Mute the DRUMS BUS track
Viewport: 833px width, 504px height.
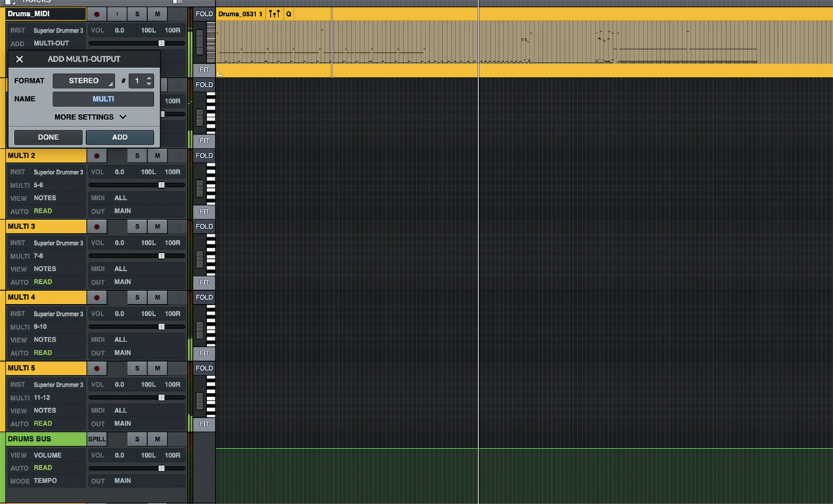[158, 439]
